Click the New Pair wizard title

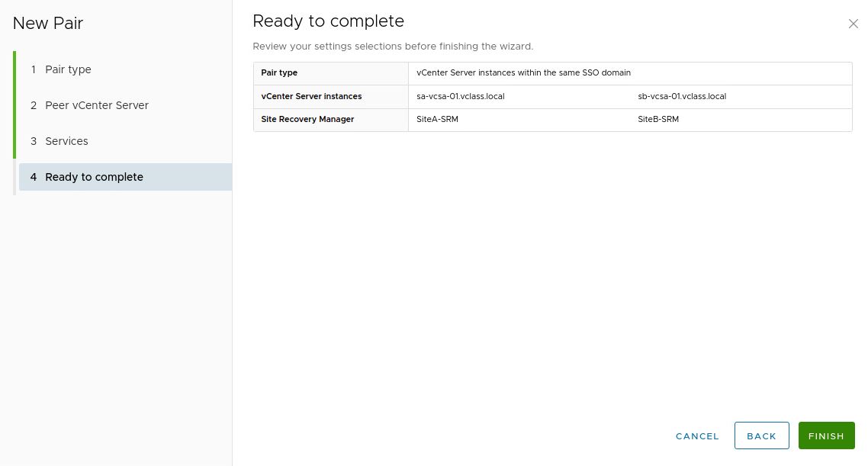pos(47,23)
